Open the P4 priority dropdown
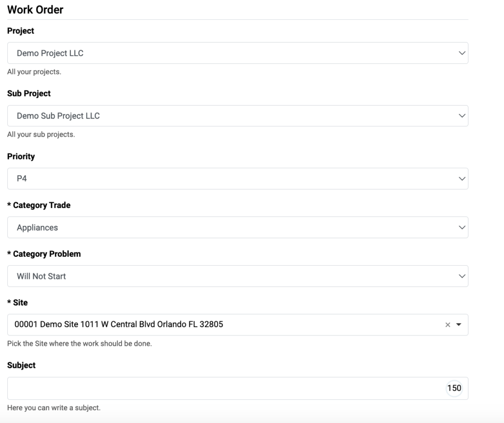 coord(238,179)
